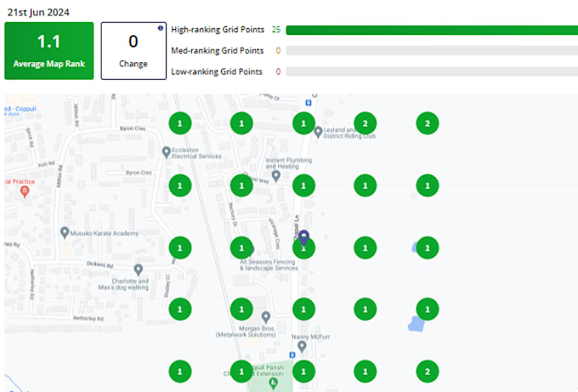578x392 pixels.
Task: Select the green Coppull Parish park pin
Action: (x=273, y=383)
